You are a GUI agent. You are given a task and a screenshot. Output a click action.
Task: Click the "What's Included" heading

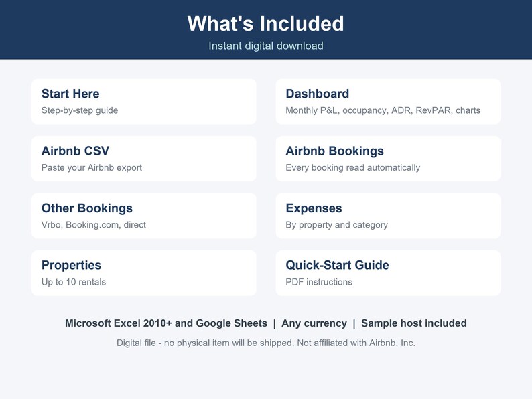click(x=265, y=23)
